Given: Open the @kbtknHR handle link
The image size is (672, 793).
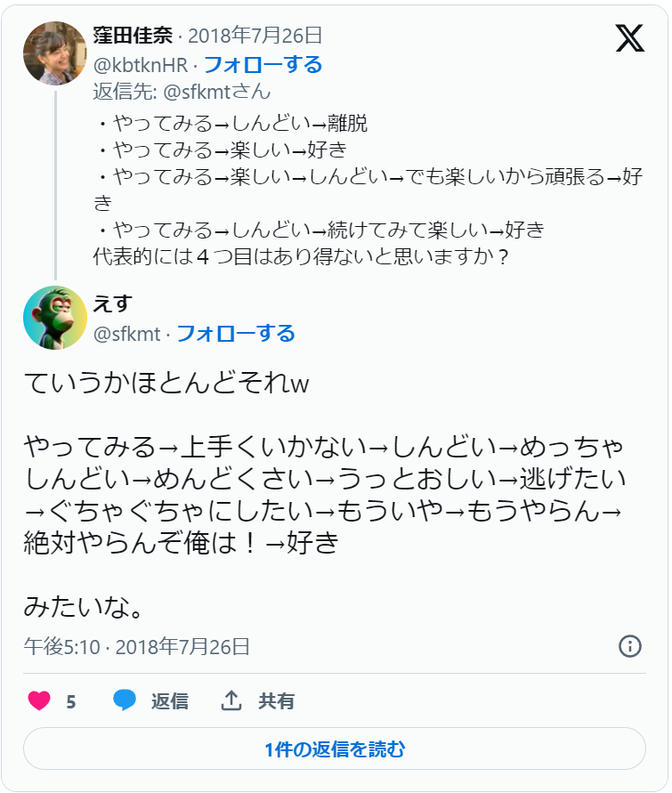Looking at the screenshot, I should 142,64.
